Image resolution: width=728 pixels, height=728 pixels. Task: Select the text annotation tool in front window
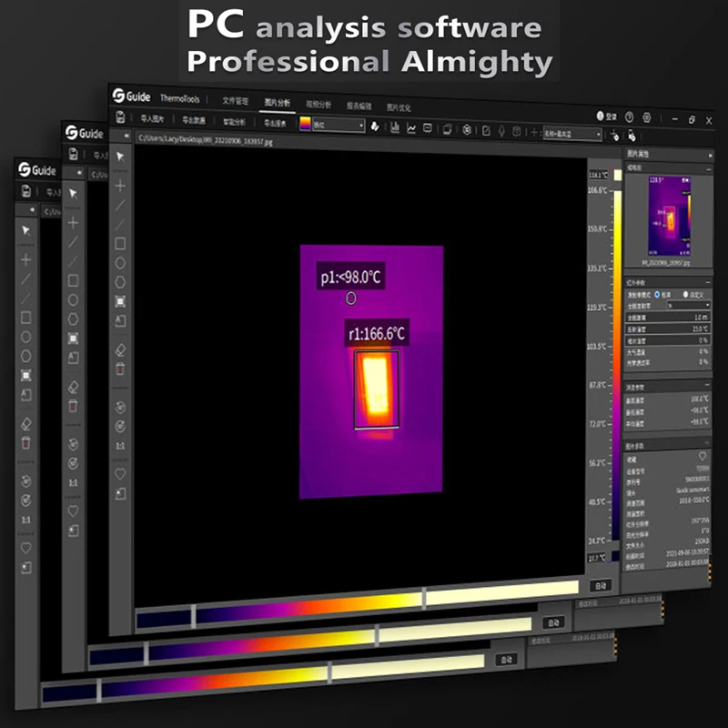click(x=120, y=320)
